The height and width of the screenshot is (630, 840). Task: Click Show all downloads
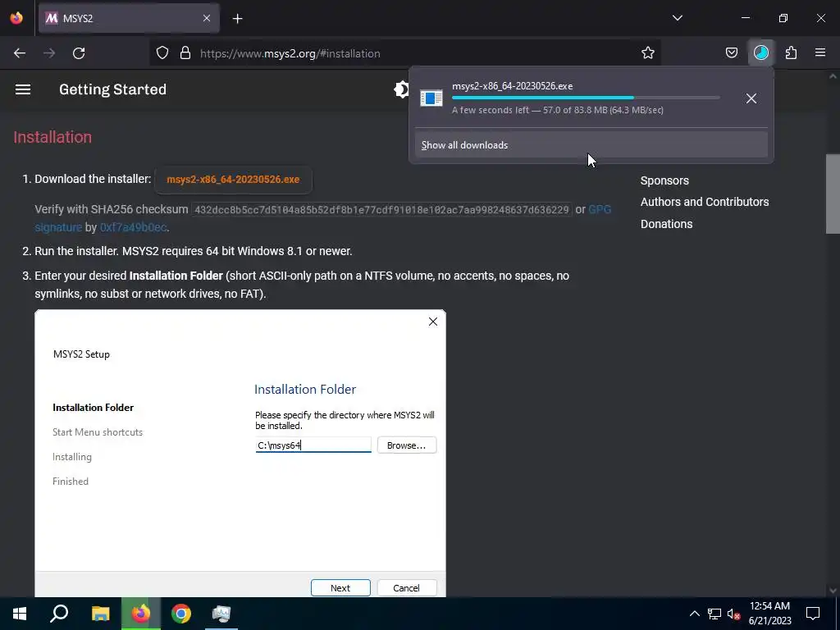[591, 145]
